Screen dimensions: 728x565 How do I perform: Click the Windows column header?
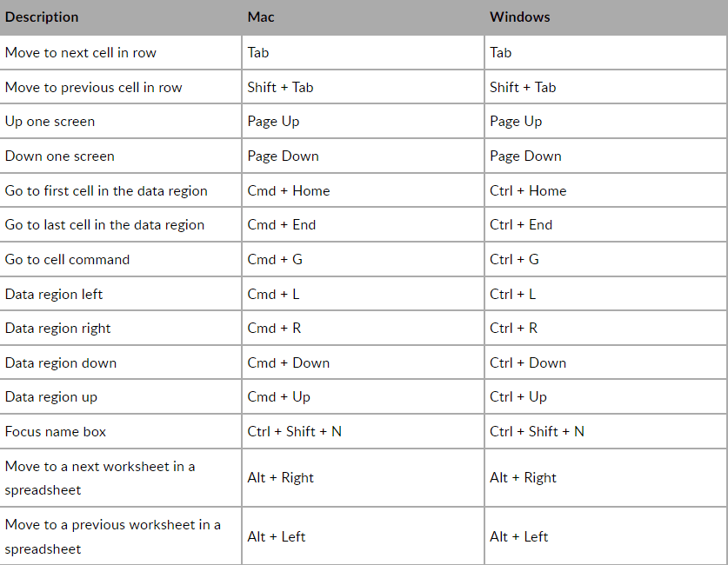click(519, 17)
